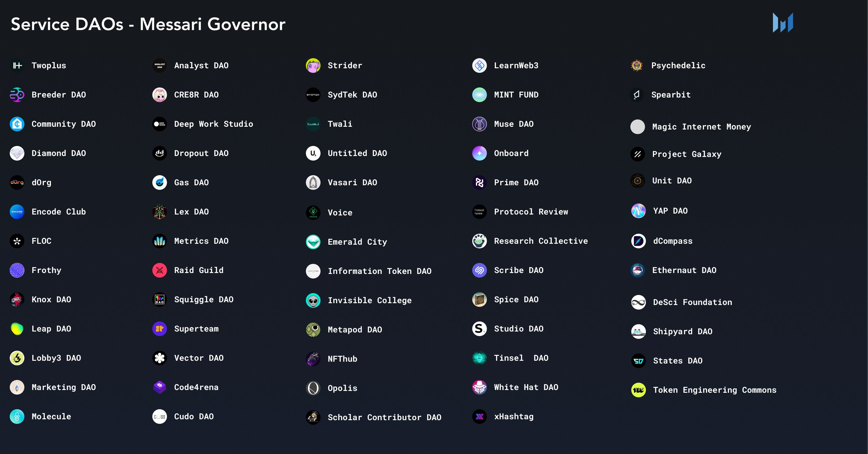868x454 pixels.
Task: Click the xHashtag logo icon
Action: tap(479, 417)
